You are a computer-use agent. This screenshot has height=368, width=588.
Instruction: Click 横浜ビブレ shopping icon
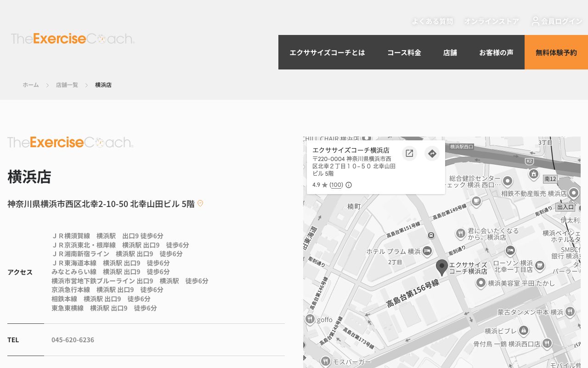(x=523, y=330)
